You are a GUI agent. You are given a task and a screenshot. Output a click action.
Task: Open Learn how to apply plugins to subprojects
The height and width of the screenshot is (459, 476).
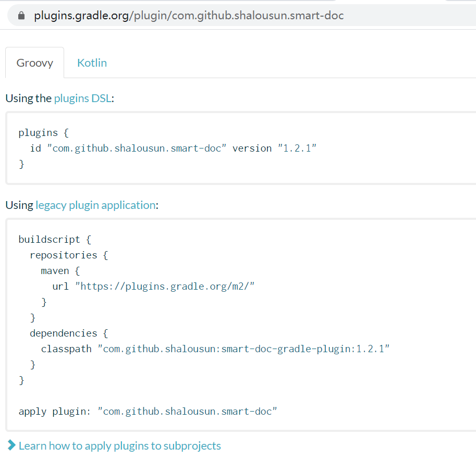click(119, 445)
